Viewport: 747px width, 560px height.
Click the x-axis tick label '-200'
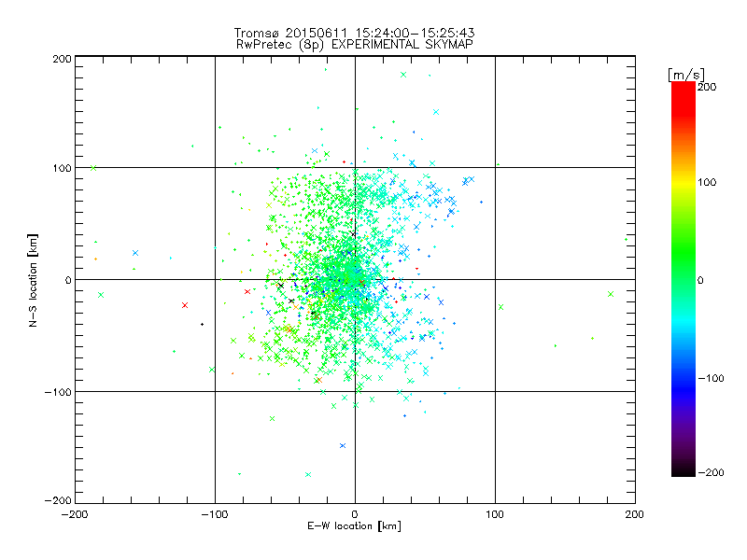click(75, 514)
